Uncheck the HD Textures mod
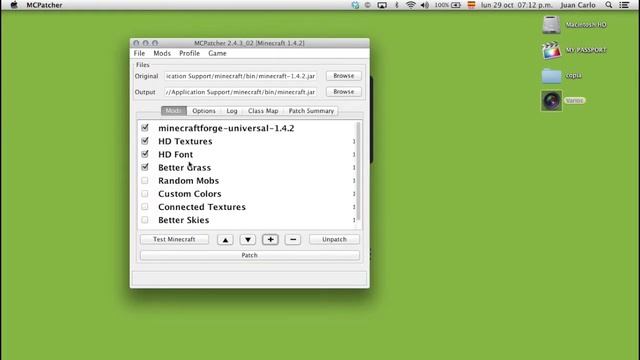Image resolution: width=640 pixels, height=360 pixels. pyautogui.click(x=145, y=141)
